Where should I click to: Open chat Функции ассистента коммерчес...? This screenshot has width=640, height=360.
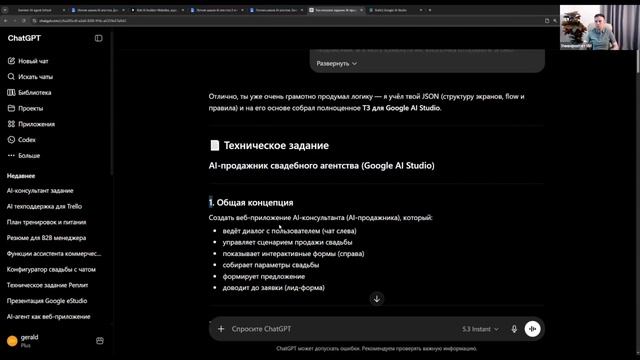pyautogui.click(x=54, y=254)
